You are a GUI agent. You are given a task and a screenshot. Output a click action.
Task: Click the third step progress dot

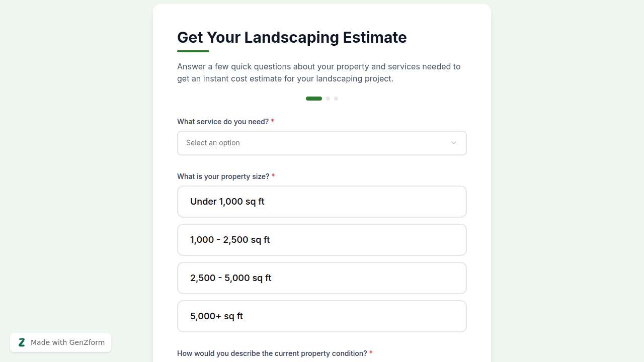tap(336, 99)
